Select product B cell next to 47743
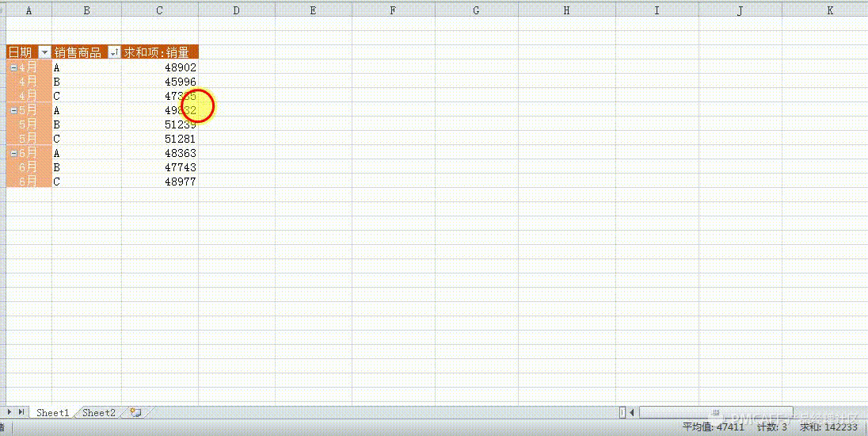The height and width of the screenshot is (436, 868). click(86, 166)
